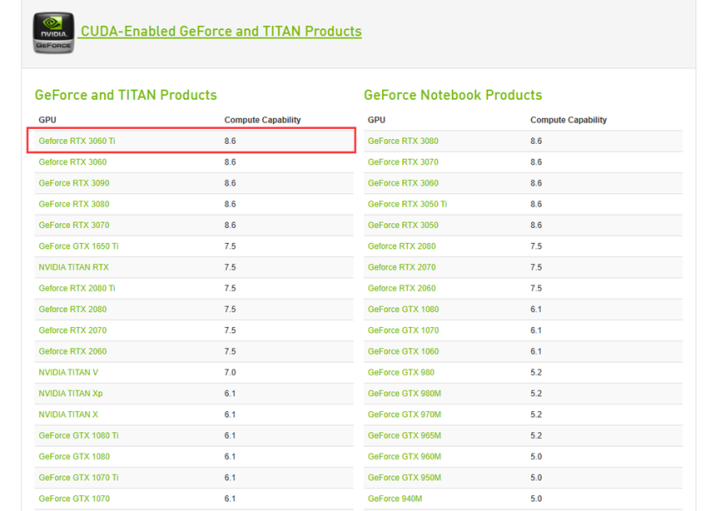Select Geforce RTX 3060 in GeForce and TITAN table
720x511 pixels.
[x=73, y=162]
